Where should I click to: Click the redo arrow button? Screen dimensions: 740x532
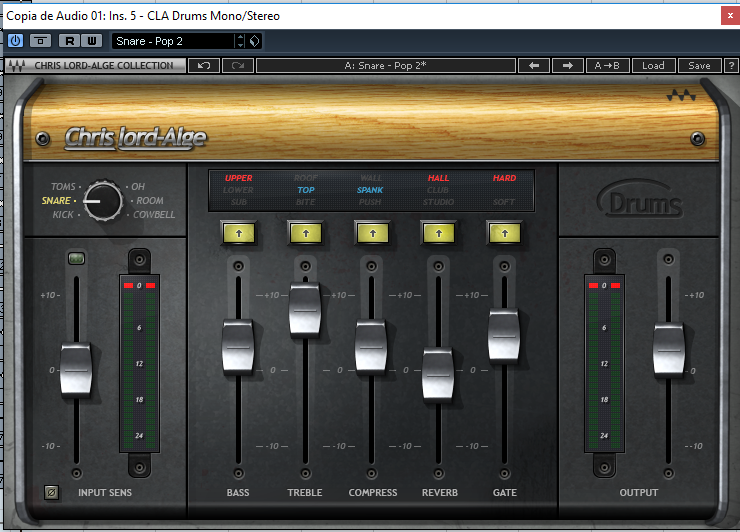(x=238, y=66)
